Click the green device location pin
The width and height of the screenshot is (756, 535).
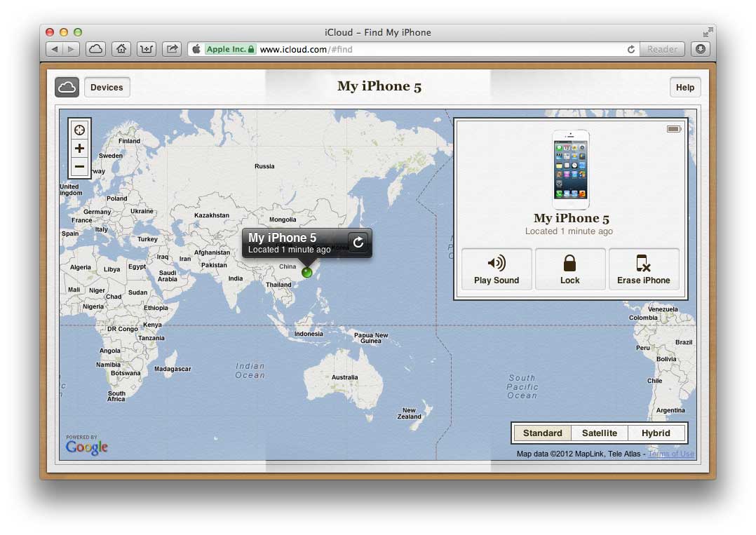306,272
